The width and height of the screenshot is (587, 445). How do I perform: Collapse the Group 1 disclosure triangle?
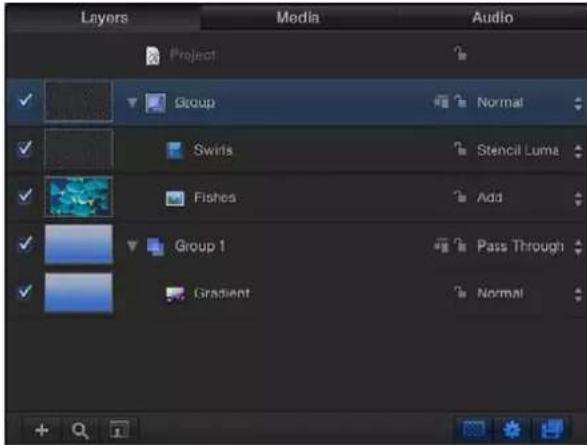tap(132, 246)
